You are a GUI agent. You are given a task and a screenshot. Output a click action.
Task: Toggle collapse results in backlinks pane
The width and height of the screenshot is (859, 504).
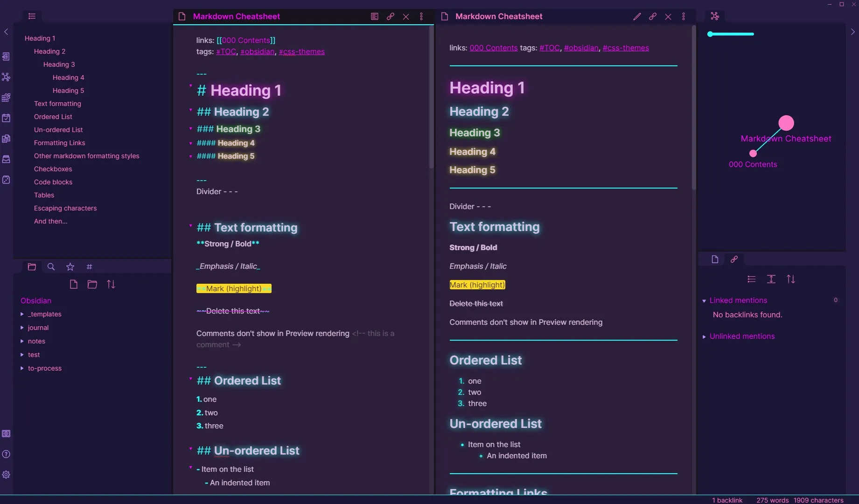(751, 279)
